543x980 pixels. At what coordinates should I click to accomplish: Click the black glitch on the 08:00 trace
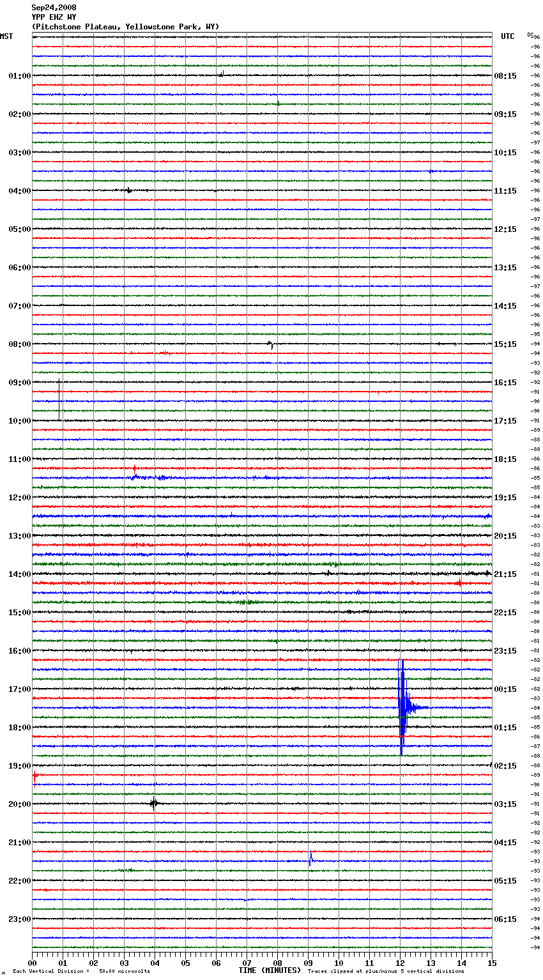(271, 345)
